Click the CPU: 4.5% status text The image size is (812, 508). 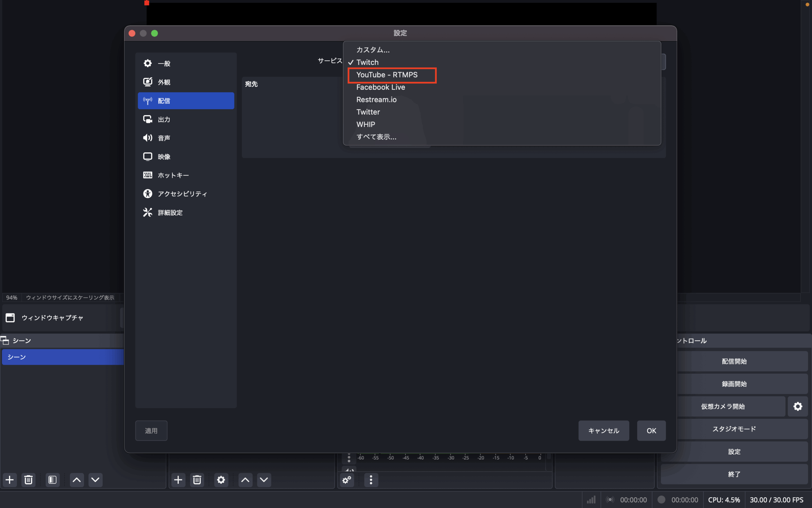click(x=724, y=500)
